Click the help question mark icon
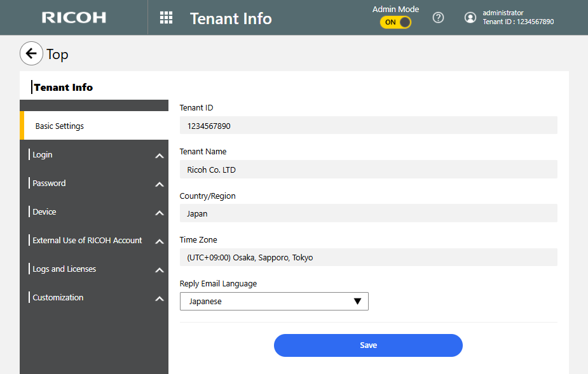Screen dimensions: 588x374 [x=438, y=18]
